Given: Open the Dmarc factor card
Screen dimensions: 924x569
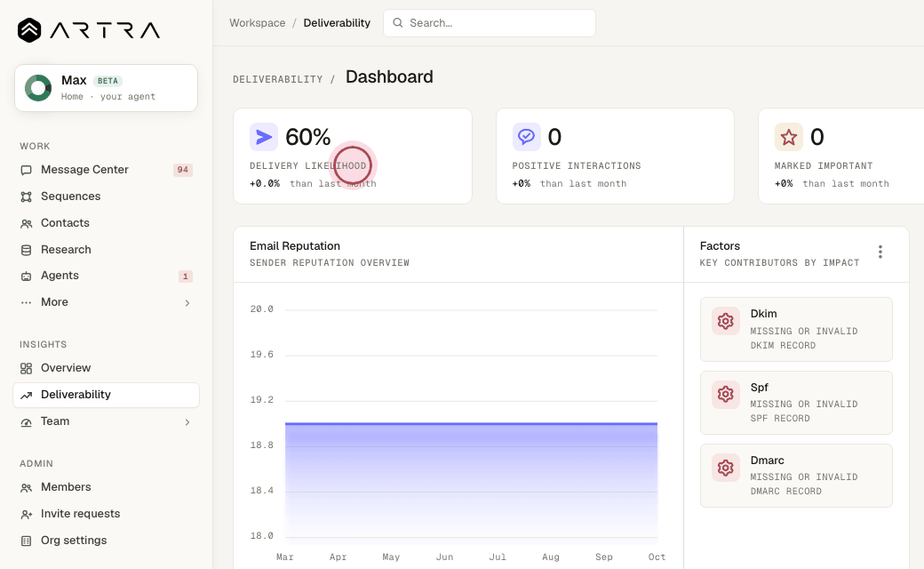Looking at the screenshot, I should [x=796, y=476].
